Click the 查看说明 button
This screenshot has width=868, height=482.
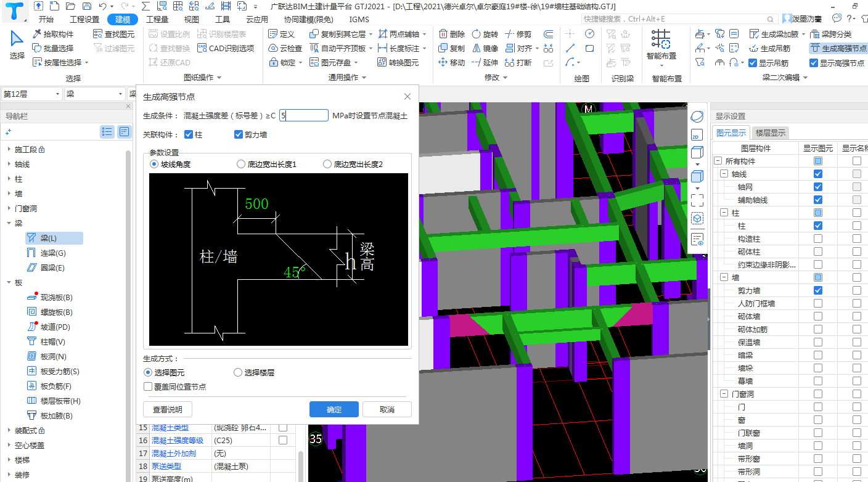pyautogui.click(x=168, y=409)
